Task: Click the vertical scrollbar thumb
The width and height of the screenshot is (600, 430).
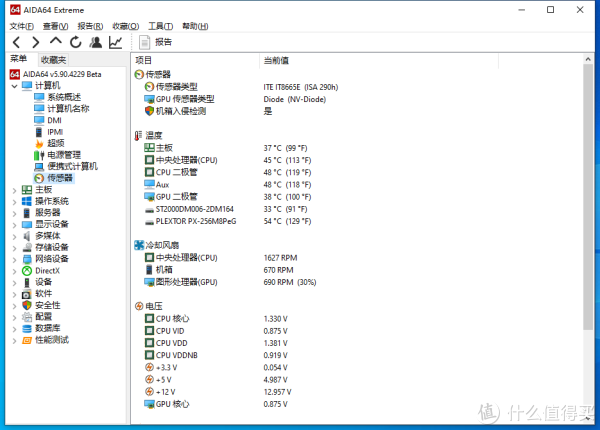Action: (588, 197)
